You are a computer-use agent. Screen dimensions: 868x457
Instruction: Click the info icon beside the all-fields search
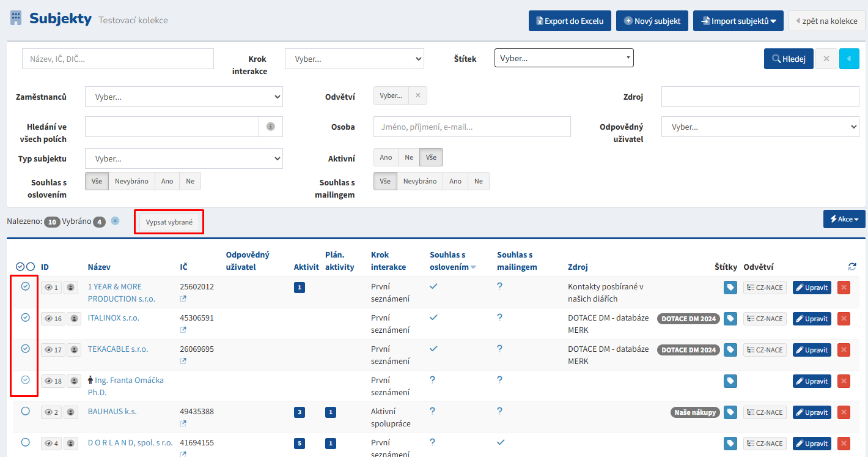tap(270, 127)
